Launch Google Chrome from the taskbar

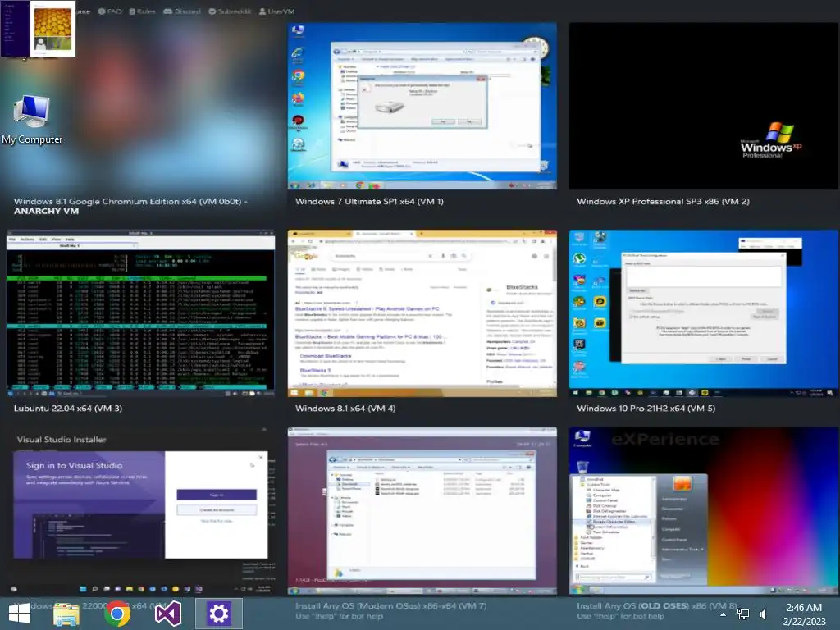click(x=116, y=614)
